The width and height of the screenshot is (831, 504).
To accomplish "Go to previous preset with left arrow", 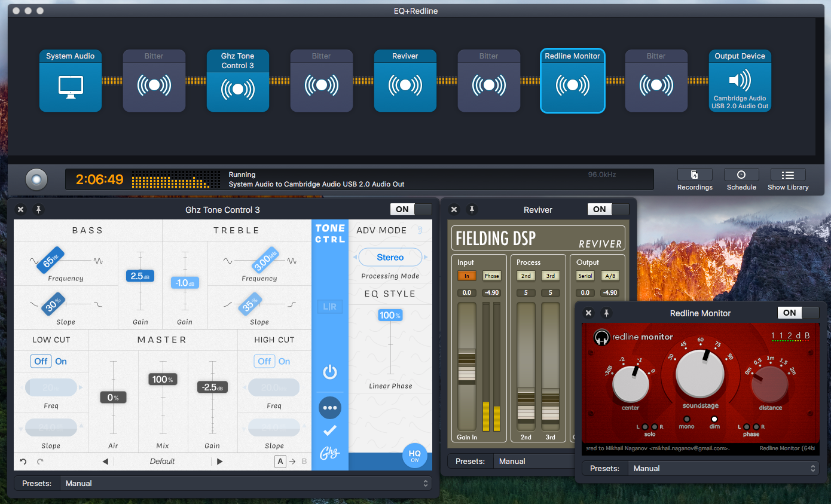I will click(105, 461).
